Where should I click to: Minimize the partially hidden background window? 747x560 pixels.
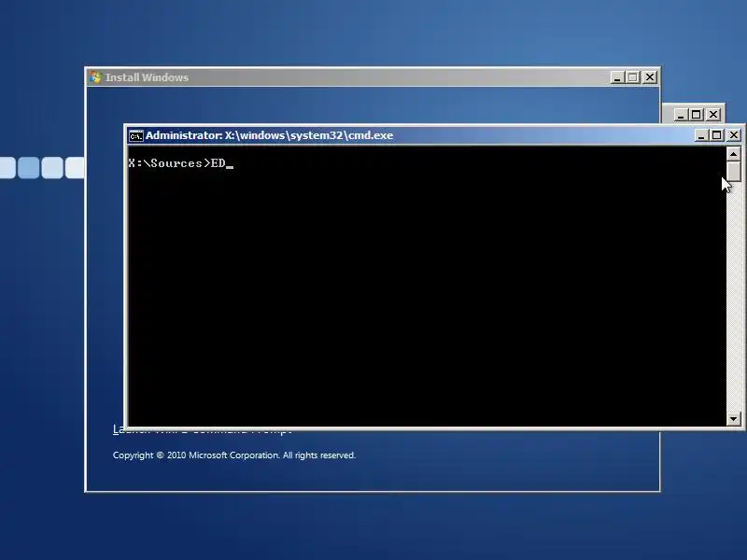pyautogui.click(x=681, y=115)
